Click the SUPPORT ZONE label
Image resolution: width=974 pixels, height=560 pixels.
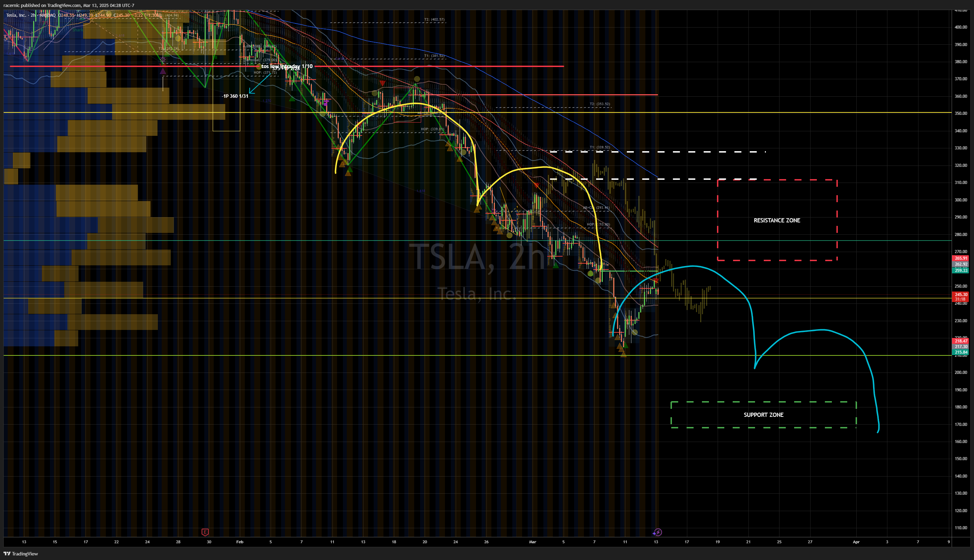coord(763,415)
